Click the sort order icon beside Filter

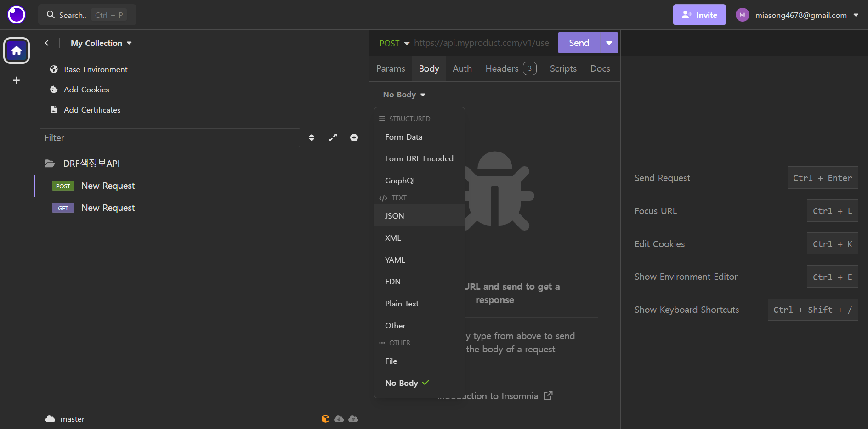pos(312,138)
